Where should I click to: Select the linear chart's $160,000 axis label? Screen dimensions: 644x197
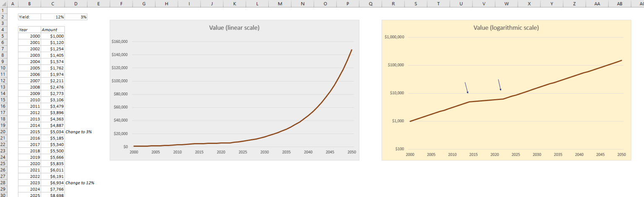[x=119, y=42]
